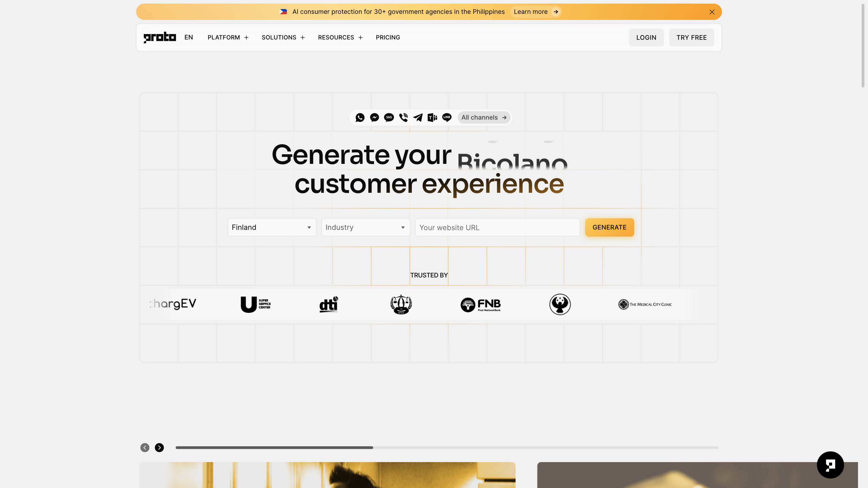Open the Industry dropdown
Viewport: 868px width, 488px height.
[x=366, y=227]
